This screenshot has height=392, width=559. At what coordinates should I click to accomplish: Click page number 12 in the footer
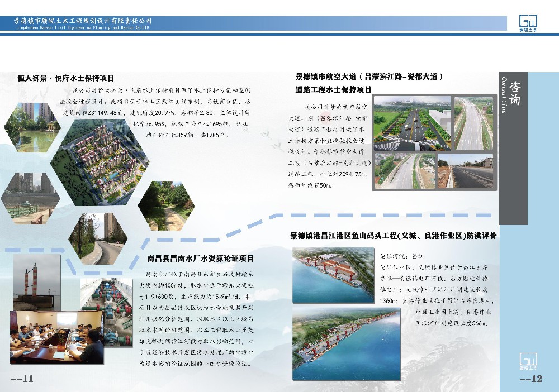(531, 380)
